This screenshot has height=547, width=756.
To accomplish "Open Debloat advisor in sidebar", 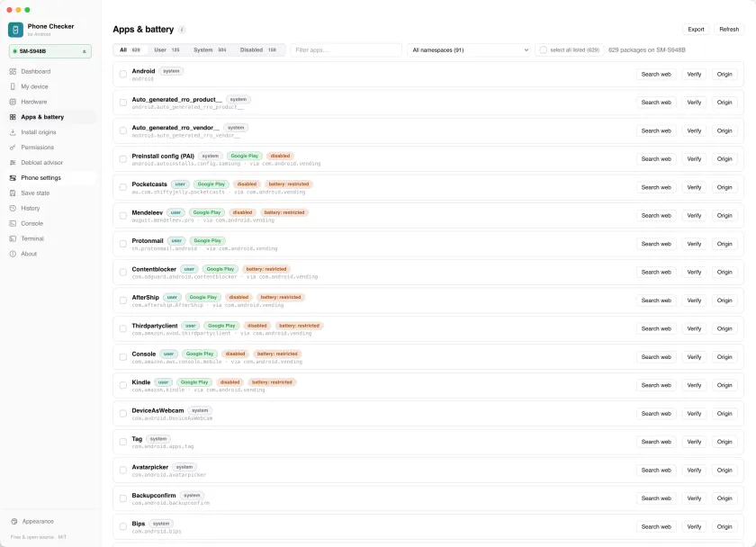I will tap(50, 163).
